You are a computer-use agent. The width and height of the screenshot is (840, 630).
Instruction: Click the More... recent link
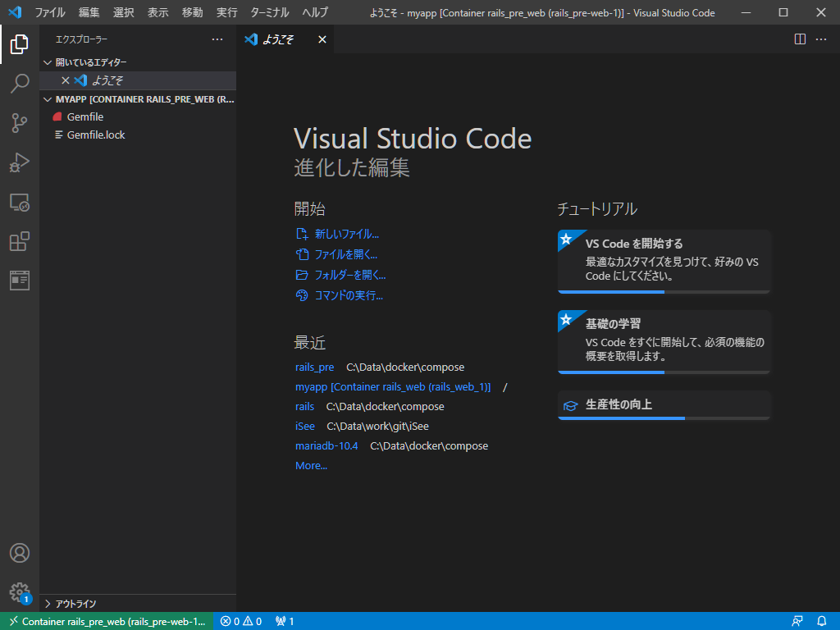coord(311,466)
